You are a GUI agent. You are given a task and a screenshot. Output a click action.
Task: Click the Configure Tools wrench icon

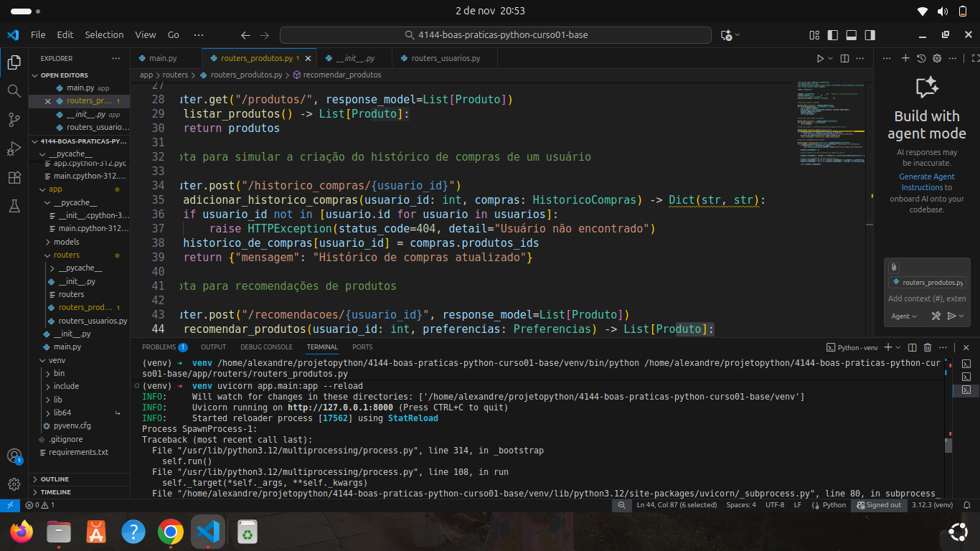pos(936,316)
